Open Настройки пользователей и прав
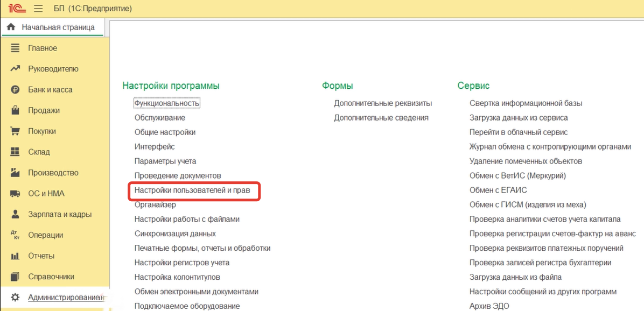644x311 pixels. (192, 190)
